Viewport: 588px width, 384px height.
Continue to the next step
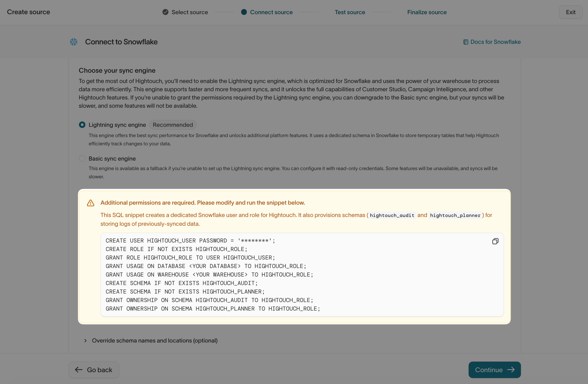494,370
